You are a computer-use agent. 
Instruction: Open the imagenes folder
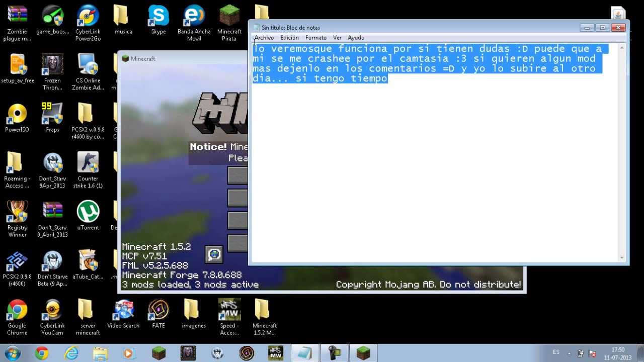click(194, 314)
